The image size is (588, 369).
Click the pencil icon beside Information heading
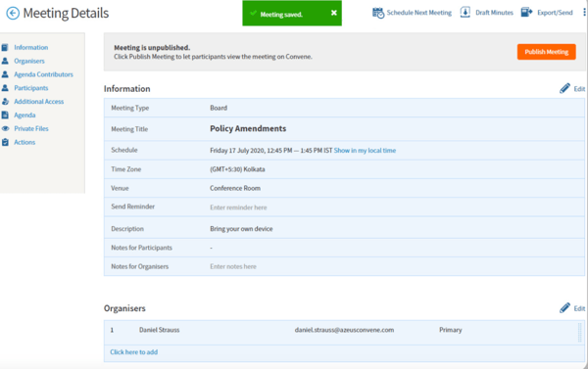point(564,88)
